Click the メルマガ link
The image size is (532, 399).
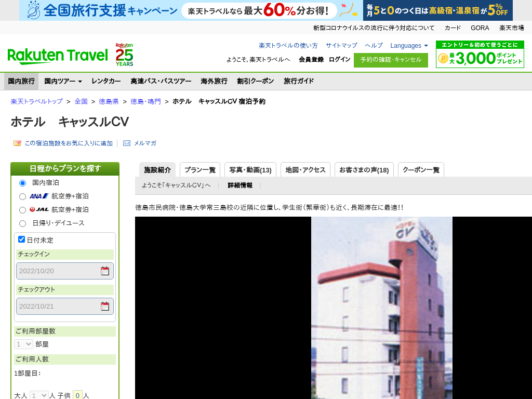tap(145, 143)
